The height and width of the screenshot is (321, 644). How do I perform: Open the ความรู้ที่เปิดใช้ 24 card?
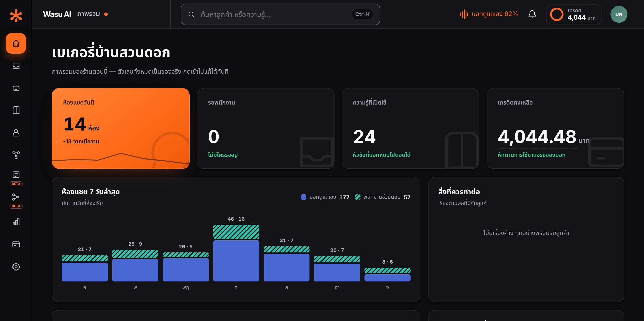410,128
